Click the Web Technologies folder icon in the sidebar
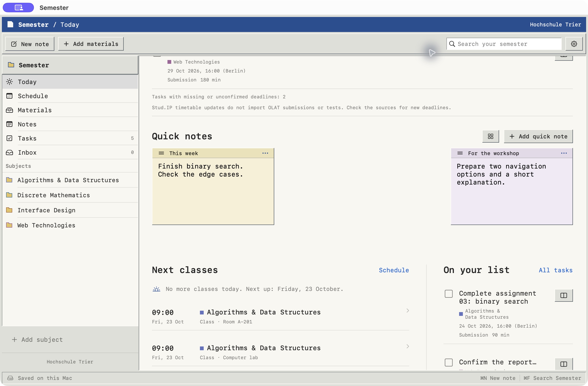Image resolution: width=588 pixels, height=386 pixels. pyautogui.click(x=9, y=225)
